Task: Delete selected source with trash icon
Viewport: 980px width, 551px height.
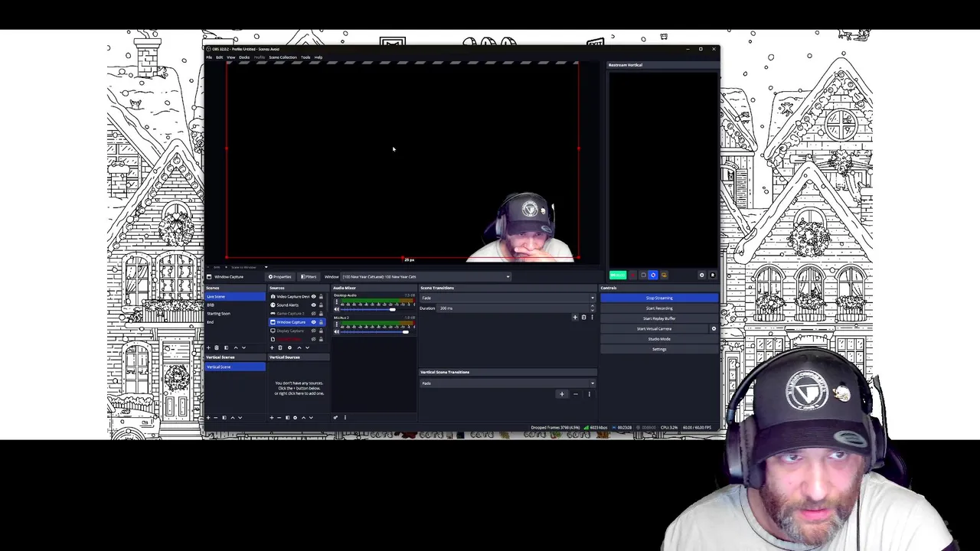Action: pyautogui.click(x=280, y=347)
